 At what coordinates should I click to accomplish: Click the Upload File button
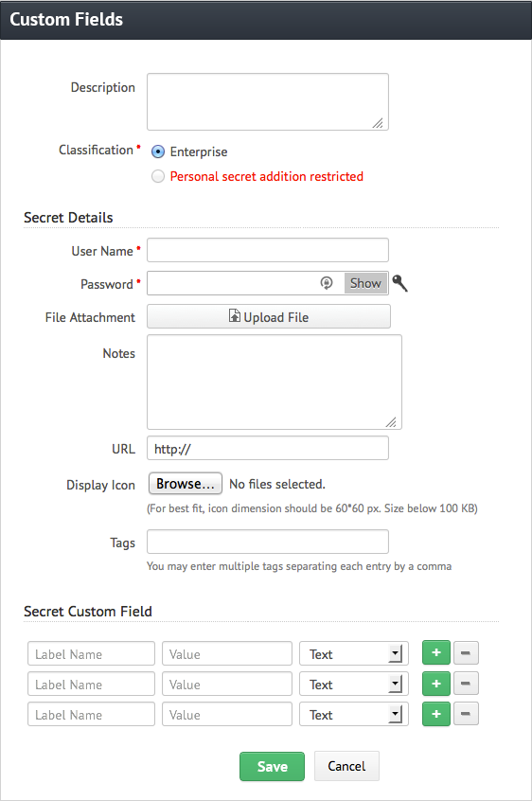[269, 317]
